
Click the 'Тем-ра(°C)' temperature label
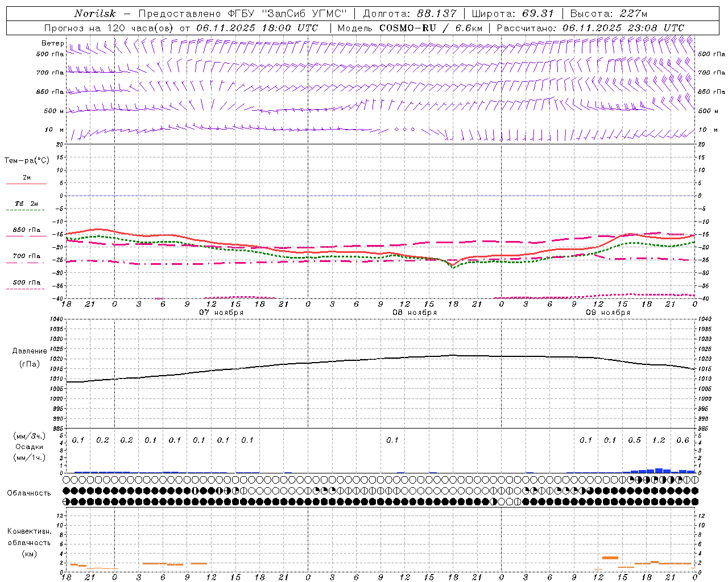pos(27,161)
